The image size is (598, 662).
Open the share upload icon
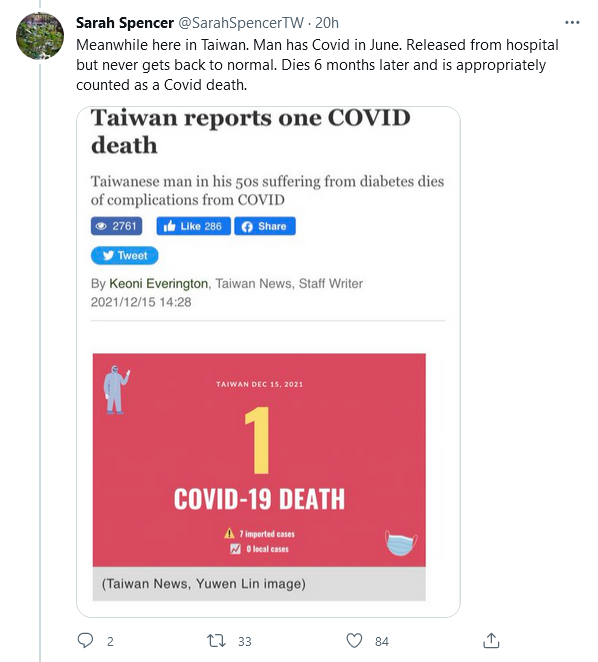coord(491,640)
